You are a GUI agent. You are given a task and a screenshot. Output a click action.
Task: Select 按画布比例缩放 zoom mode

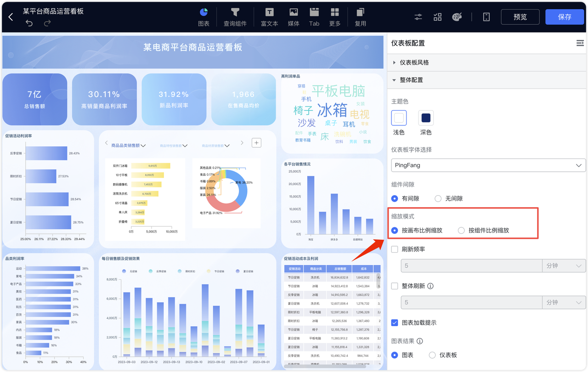395,230
